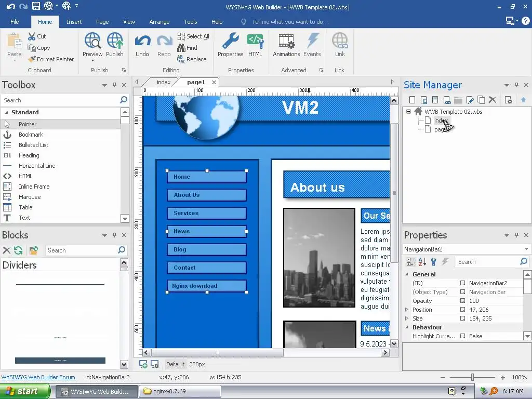Click Site Manager delete X icon
The height and width of the screenshot is (399, 532).
[493, 100]
